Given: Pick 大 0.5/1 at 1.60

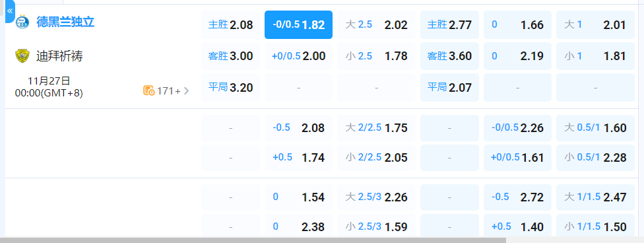Looking at the screenshot, I should click(596, 128).
